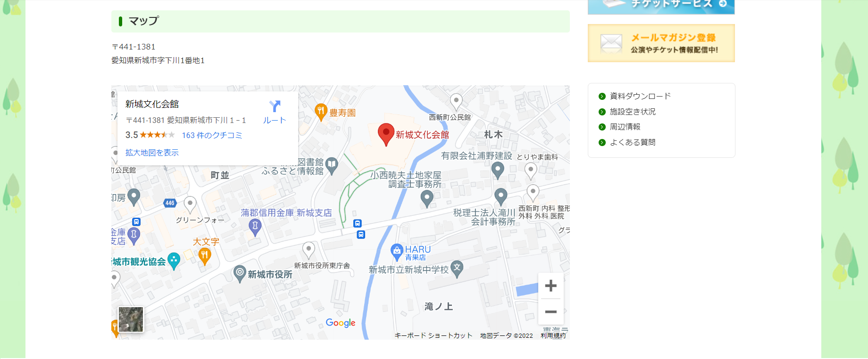Click the HARU 青果店 shopping marker
The height and width of the screenshot is (359, 868).
(x=397, y=252)
